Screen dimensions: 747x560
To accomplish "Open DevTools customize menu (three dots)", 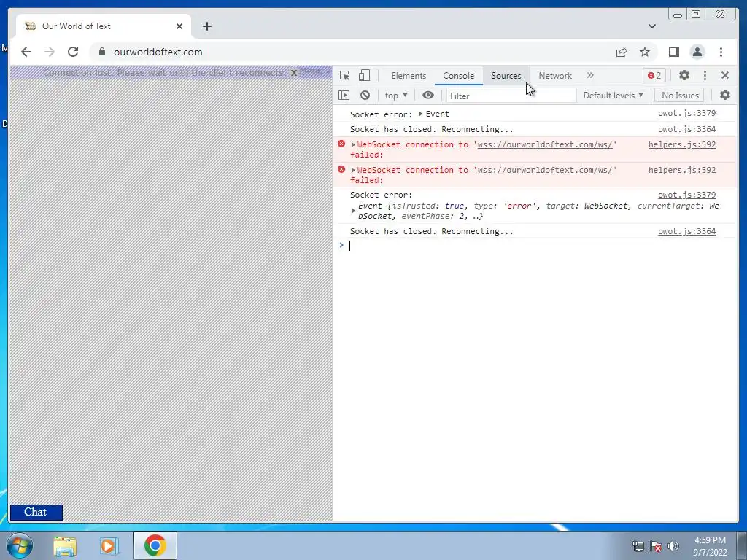I will 705,75.
